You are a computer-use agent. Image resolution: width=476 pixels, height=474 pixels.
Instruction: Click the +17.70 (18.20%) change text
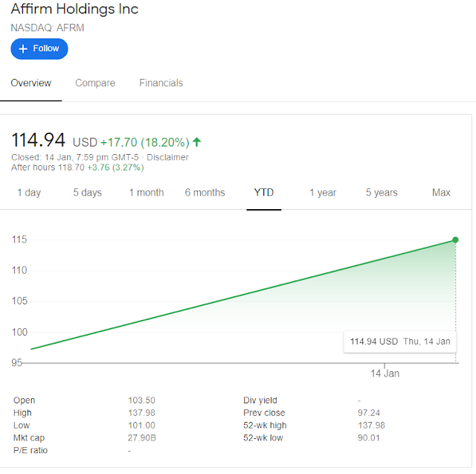145,142
